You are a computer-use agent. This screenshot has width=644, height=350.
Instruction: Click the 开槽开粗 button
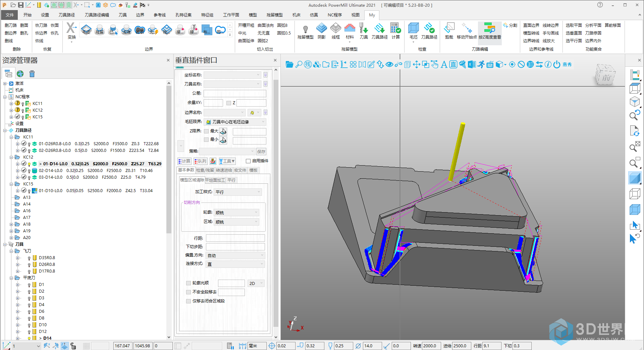point(246,25)
